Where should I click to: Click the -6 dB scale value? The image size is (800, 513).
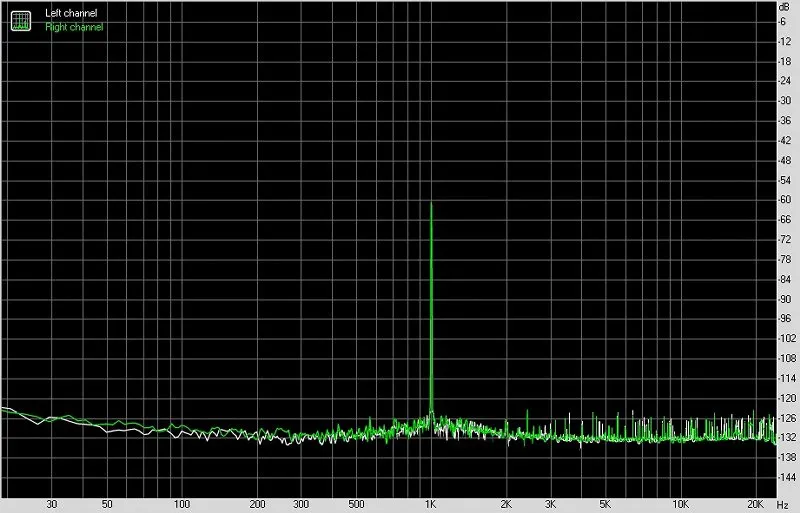782,21
